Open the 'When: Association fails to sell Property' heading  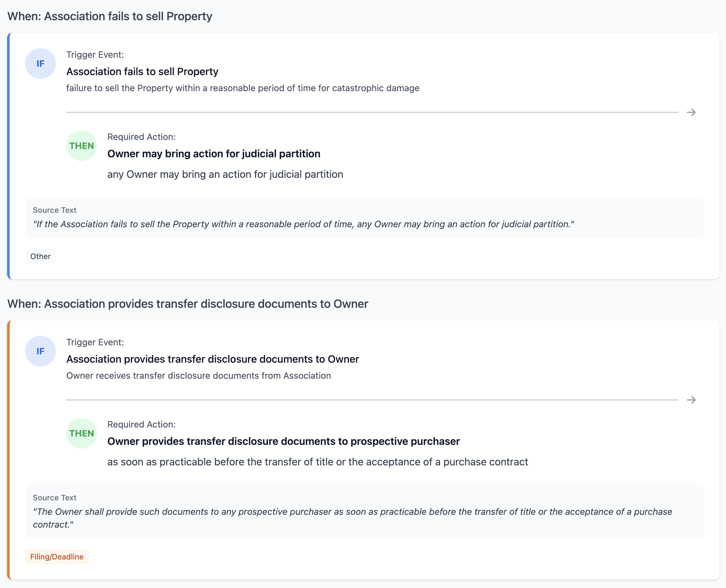click(111, 16)
